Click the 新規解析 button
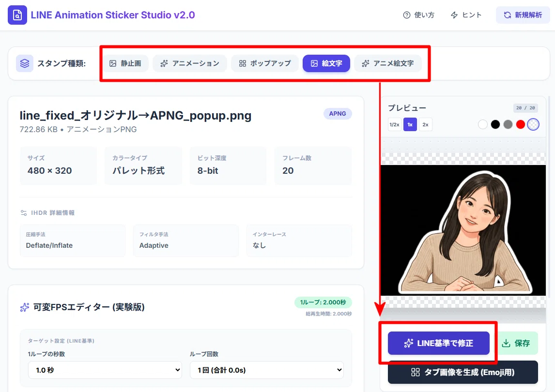This screenshot has height=392, width=555. tap(523, 15)
